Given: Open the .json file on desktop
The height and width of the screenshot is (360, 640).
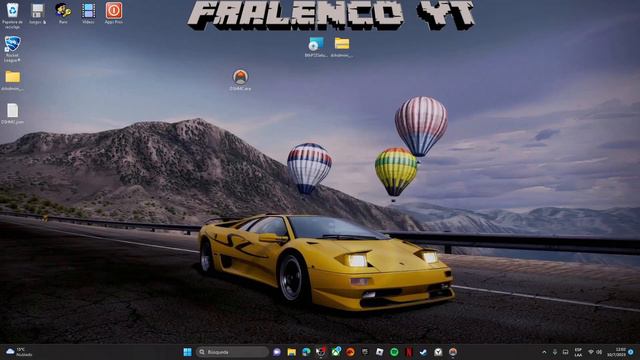Looking at the screenshot, I should pos(12,113).
